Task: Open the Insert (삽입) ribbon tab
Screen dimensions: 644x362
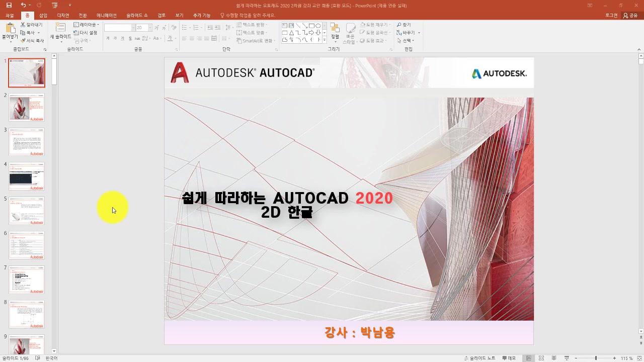Action: point(43,16)
